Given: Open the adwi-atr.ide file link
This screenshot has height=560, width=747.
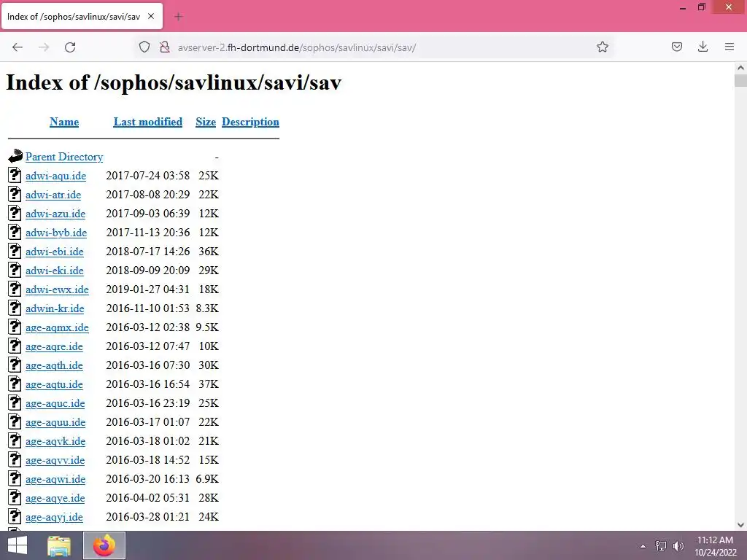Looking at the screenshot, I should click(x=53, y=195).
